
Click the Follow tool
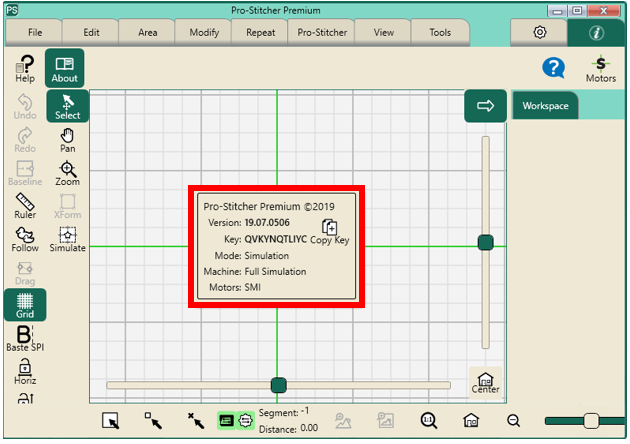click(25, 240)
